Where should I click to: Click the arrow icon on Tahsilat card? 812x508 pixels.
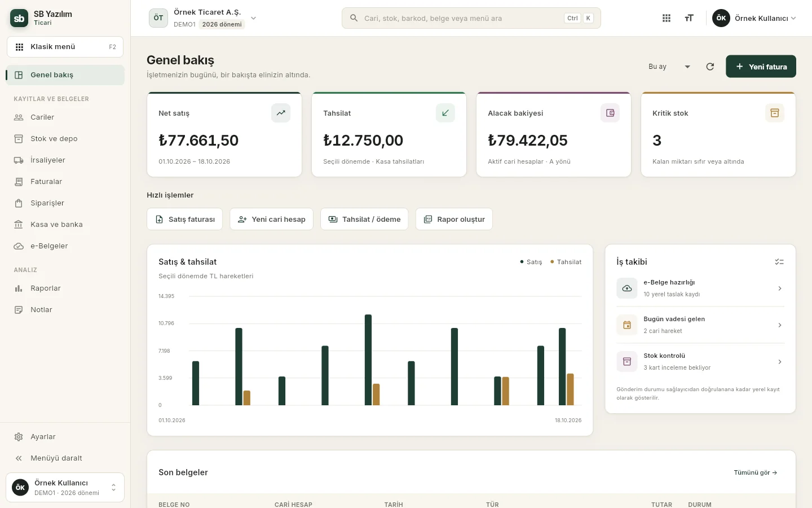pyautogui.click(x=445, y=113)
